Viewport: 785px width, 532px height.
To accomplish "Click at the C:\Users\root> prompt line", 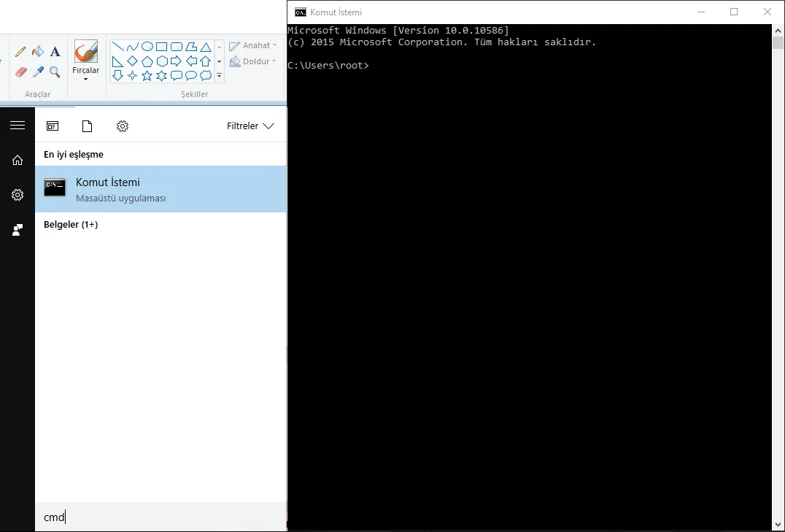I will pyautogui.click(x=328, y=66).
